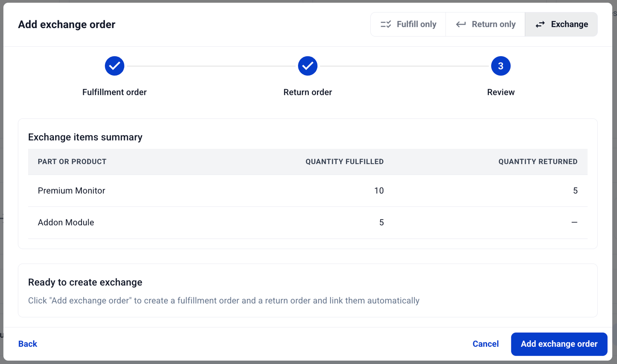Click the exchange arrows icon beside Exchange
This screenshot has width=617, height=364.
(540, 24)
